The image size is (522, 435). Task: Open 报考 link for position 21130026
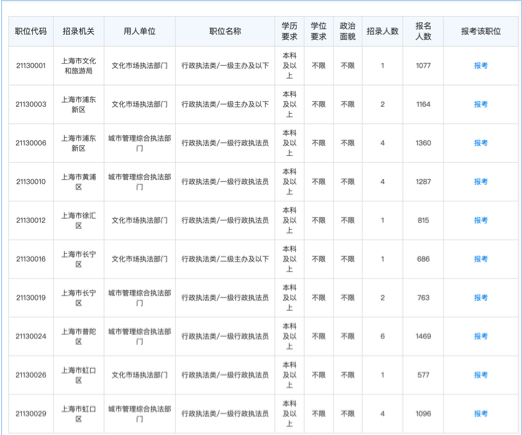(x=481, y=375)
